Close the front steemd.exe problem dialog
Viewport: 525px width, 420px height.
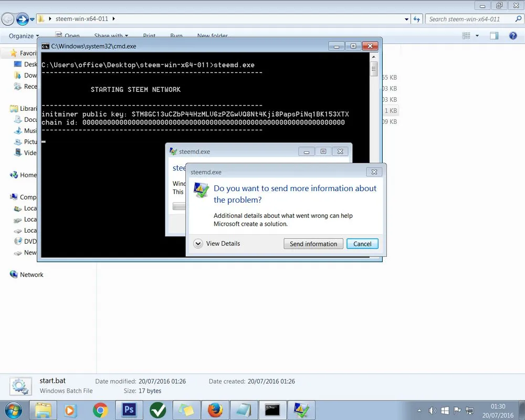(374, 172)
